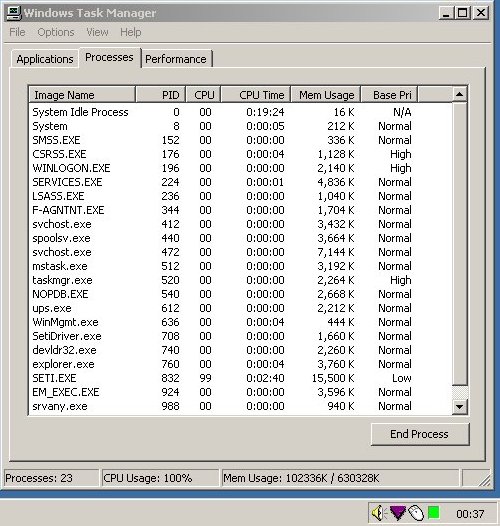The height and width of the screenshot is (526, 500).
Task: Open the Options menu
Action: pyautogui.click(x=56, y=32)
